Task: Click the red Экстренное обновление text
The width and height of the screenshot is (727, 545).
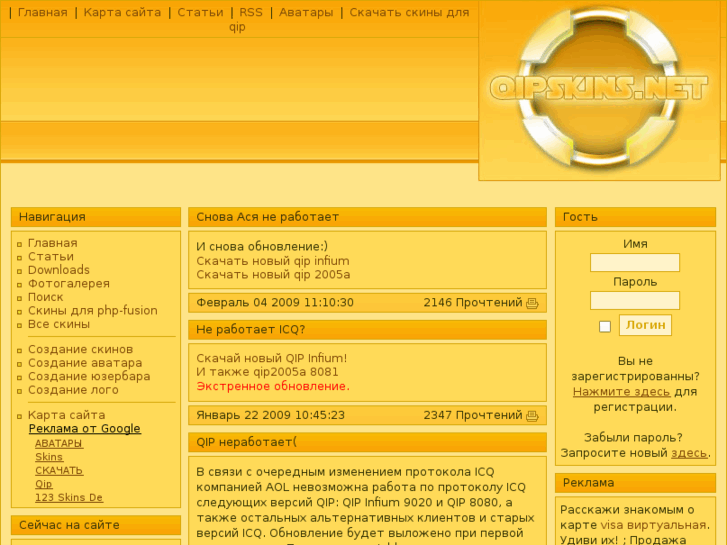Action: point(273,386)
